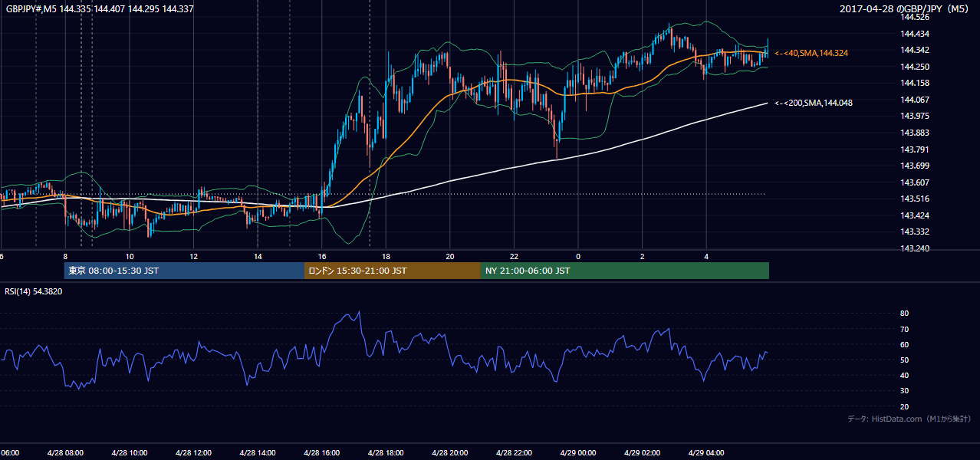The height and width of the screenshot is (460, 980).
Task: Click RSI scale value 60
Action: click(905, 344)
